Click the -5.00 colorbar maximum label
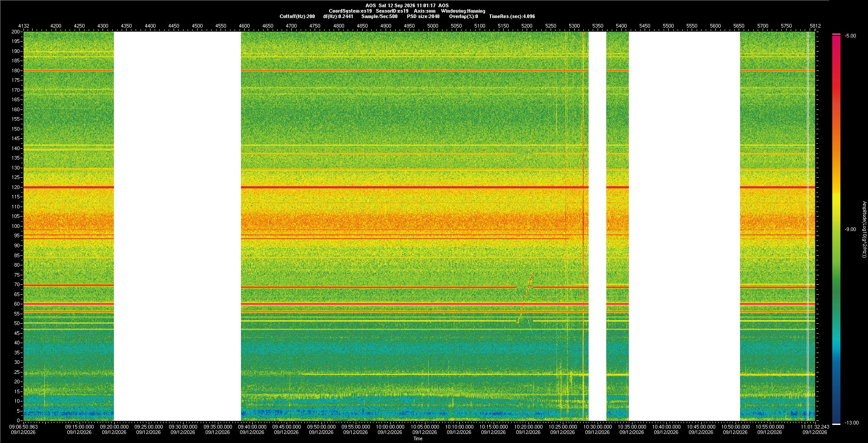Image resolution: width=868 pixels, height=443 pixels. (850, 36)
